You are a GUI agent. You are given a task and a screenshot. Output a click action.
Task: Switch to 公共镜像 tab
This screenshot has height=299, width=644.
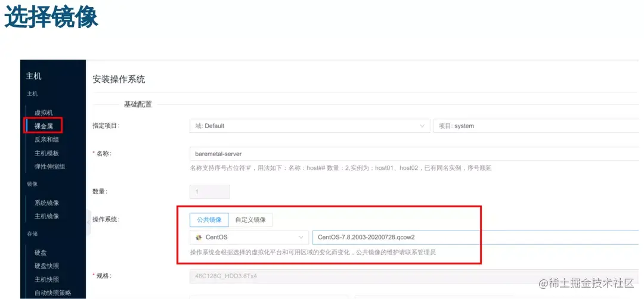click(209, 219)
